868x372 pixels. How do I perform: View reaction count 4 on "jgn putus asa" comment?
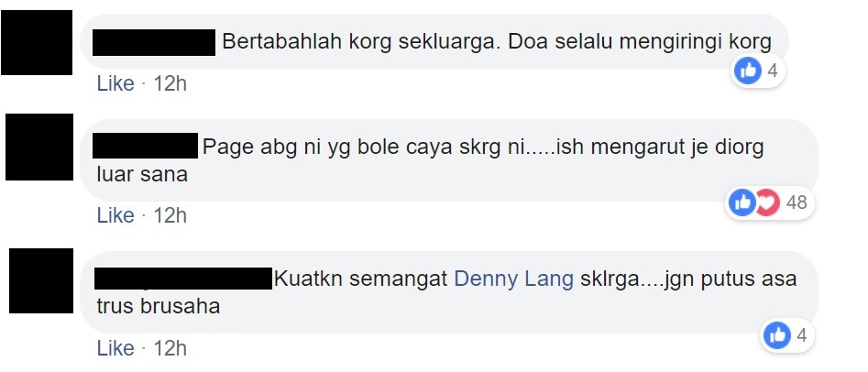[802, 335]
